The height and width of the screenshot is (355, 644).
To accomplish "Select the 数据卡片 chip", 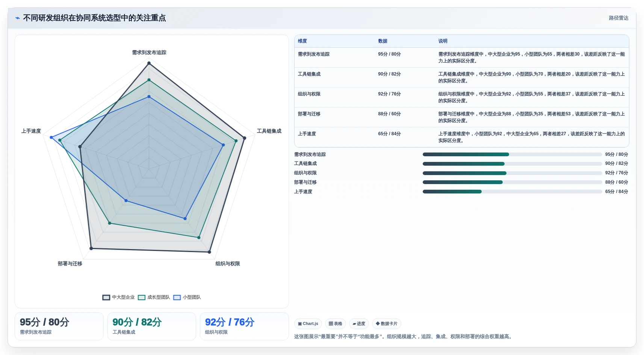I will (387, 323).
